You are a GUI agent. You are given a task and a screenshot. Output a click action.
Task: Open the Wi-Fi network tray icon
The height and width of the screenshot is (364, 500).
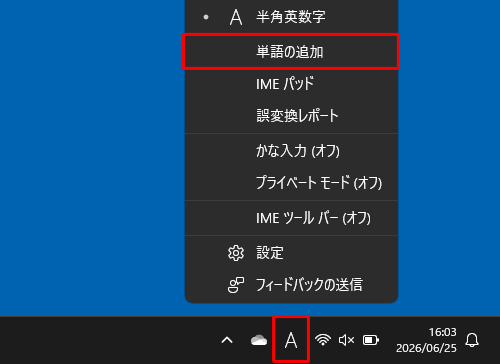click(x=323, y=340)
